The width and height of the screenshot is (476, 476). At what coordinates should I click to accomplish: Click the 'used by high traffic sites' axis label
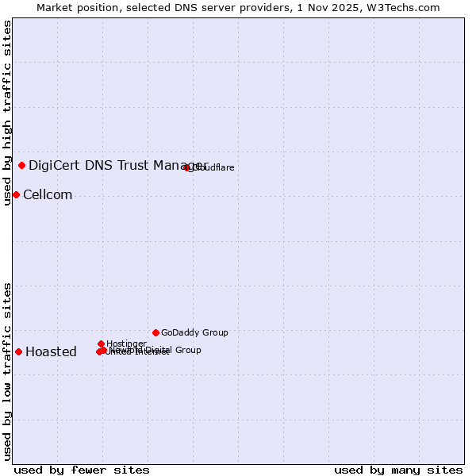pyautogui.click(x=7, y=113)
